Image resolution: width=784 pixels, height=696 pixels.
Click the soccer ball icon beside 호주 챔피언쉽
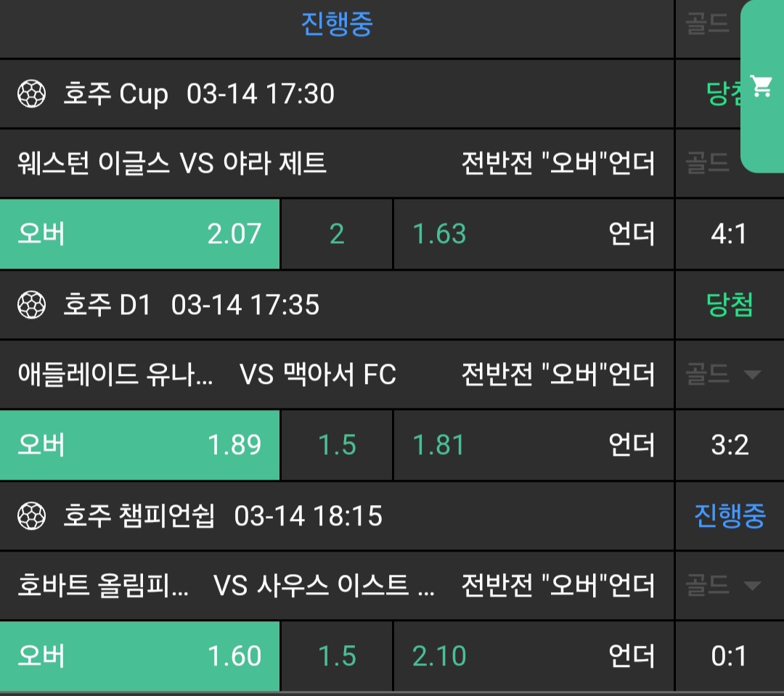(x=31, y=517)
